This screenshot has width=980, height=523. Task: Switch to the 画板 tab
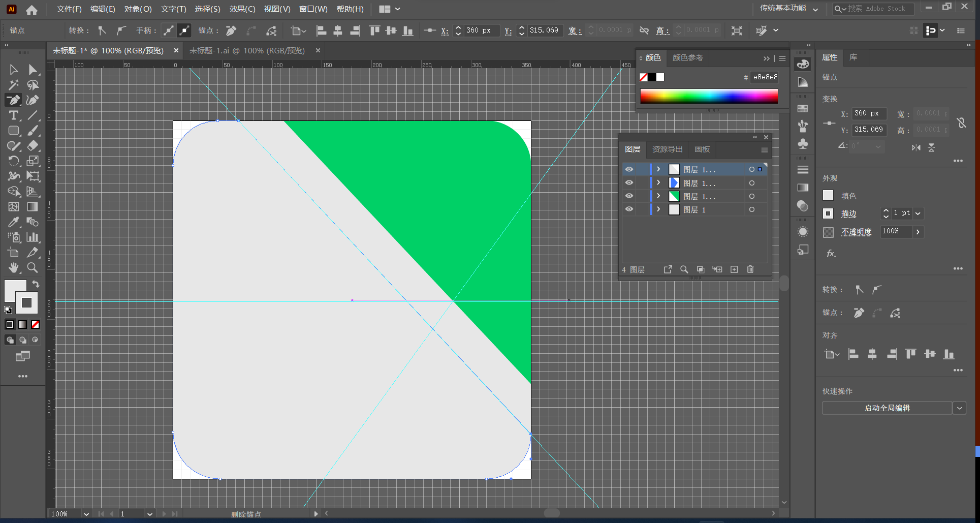tap(702, 149)
